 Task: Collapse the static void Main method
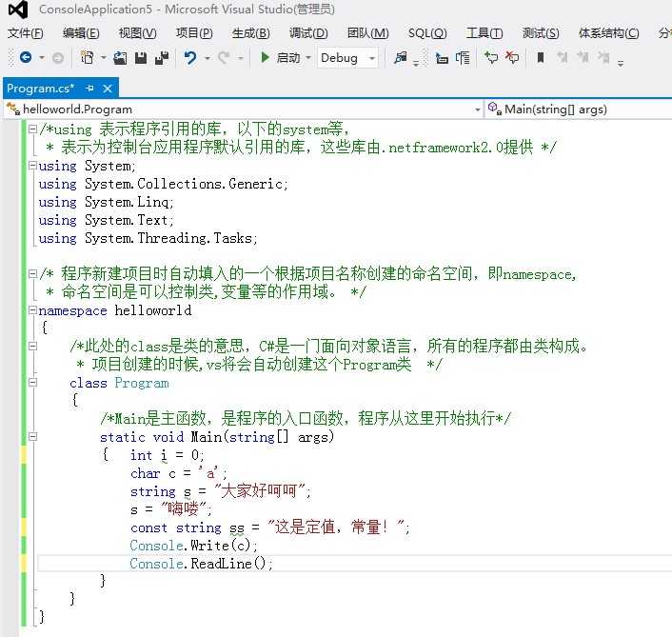[x=32, y=436]
